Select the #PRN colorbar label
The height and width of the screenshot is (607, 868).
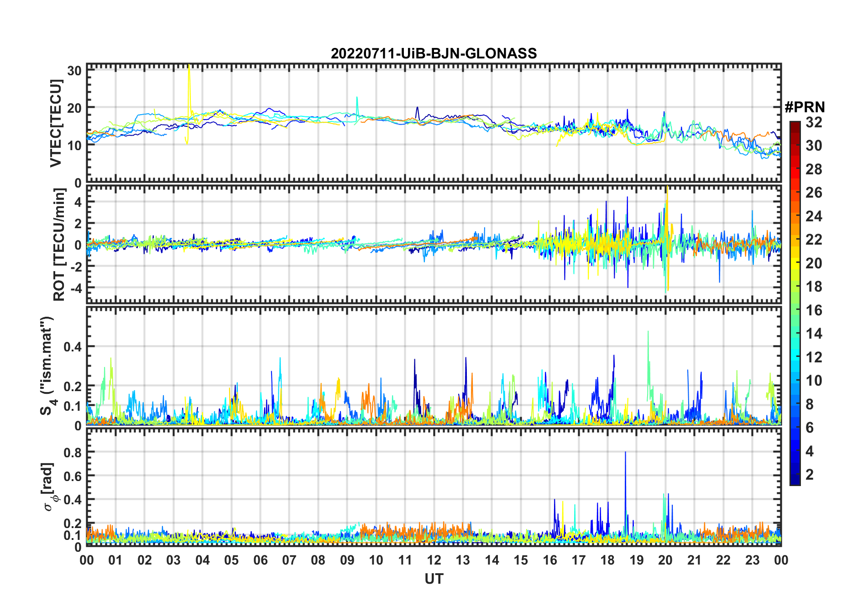(805, 107)
